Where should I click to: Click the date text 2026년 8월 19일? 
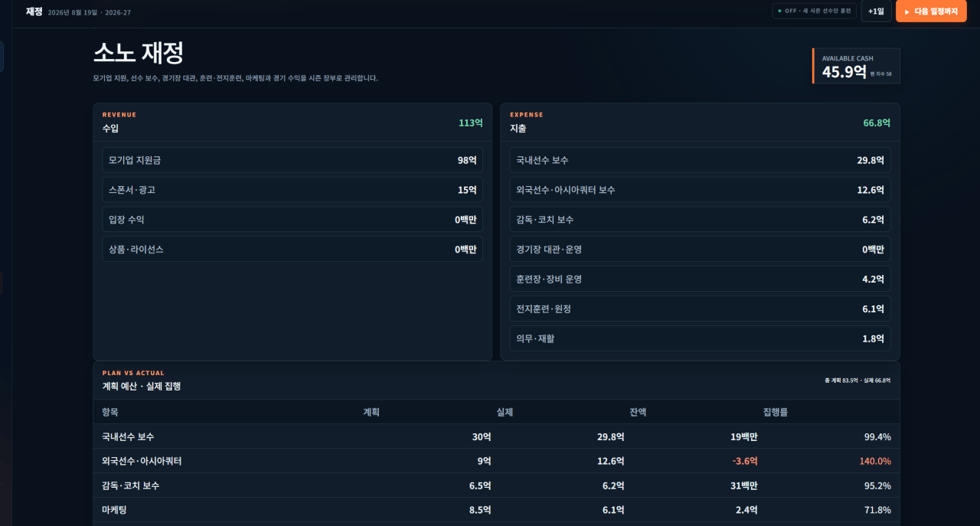72,12
